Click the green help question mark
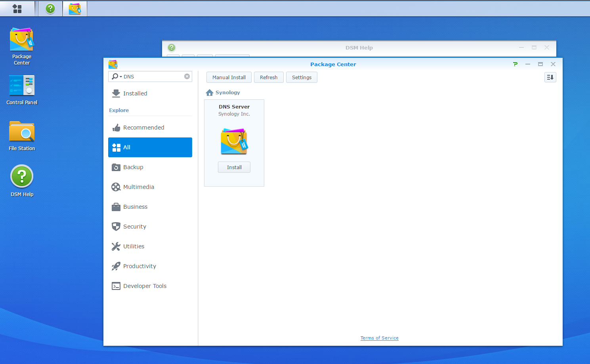This screenshot has width=590, height=364. [515, 64]
